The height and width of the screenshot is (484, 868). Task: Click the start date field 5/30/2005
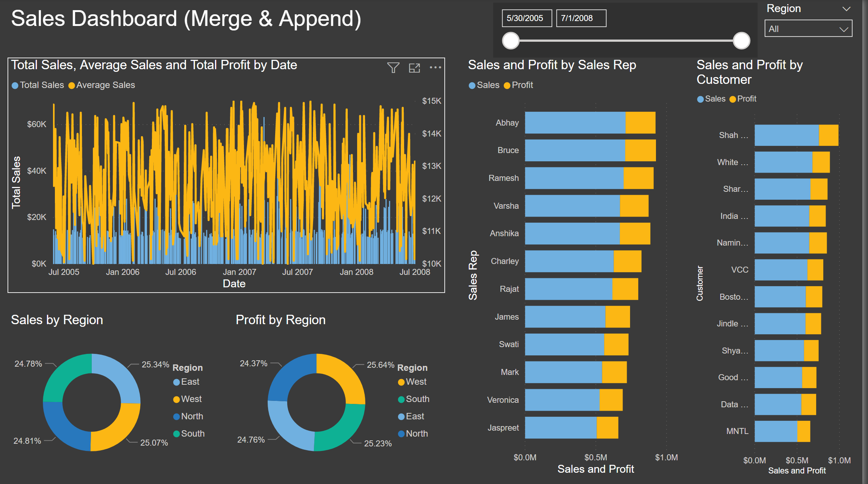[527, 18]
